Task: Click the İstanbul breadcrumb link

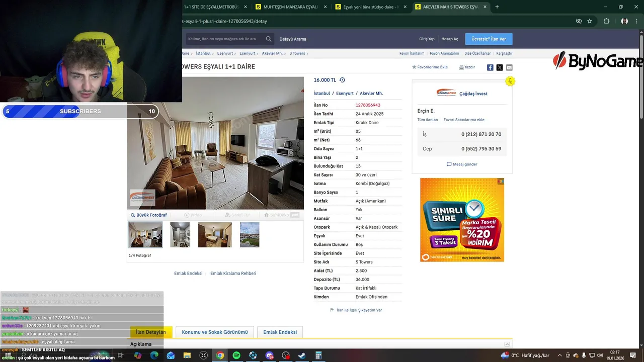Action: pos(203,53)
